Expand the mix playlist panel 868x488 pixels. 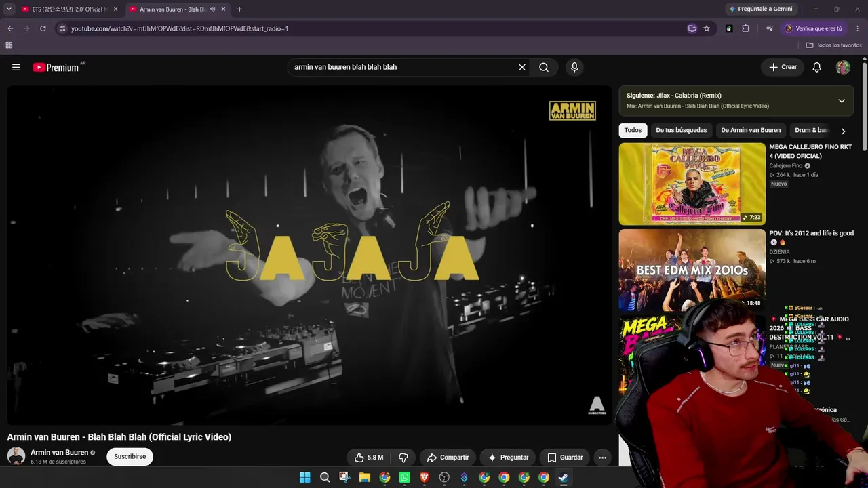tap(842, 100)
